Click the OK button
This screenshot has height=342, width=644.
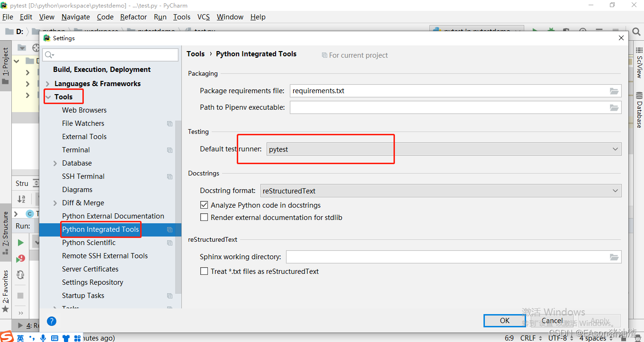tap(505, 321)
